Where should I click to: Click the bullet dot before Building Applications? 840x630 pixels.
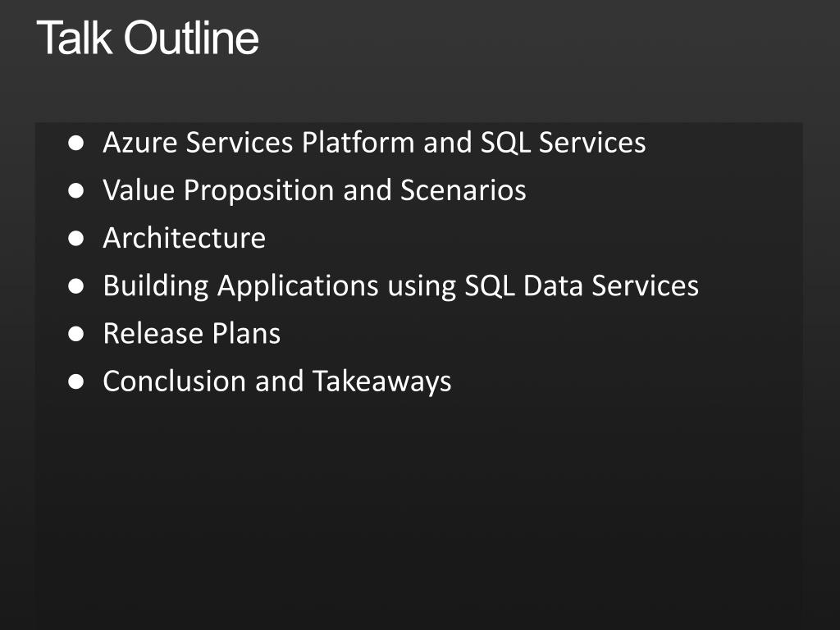(76, 285)
